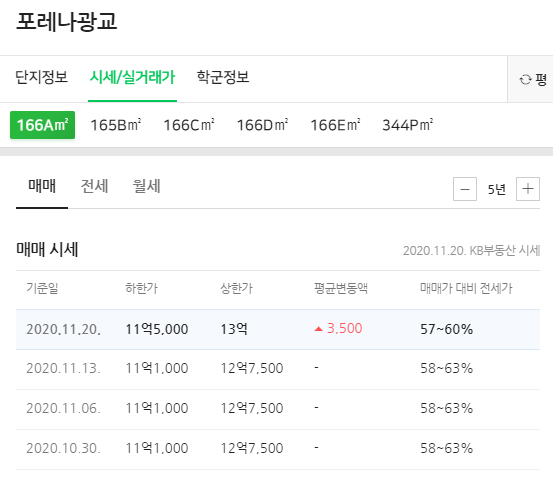Click the 포레나광교 complex title

pos(66,21)
